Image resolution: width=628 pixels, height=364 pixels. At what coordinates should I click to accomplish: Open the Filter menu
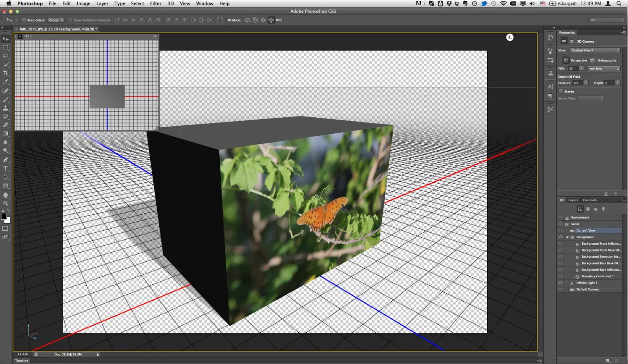[155, 4]
